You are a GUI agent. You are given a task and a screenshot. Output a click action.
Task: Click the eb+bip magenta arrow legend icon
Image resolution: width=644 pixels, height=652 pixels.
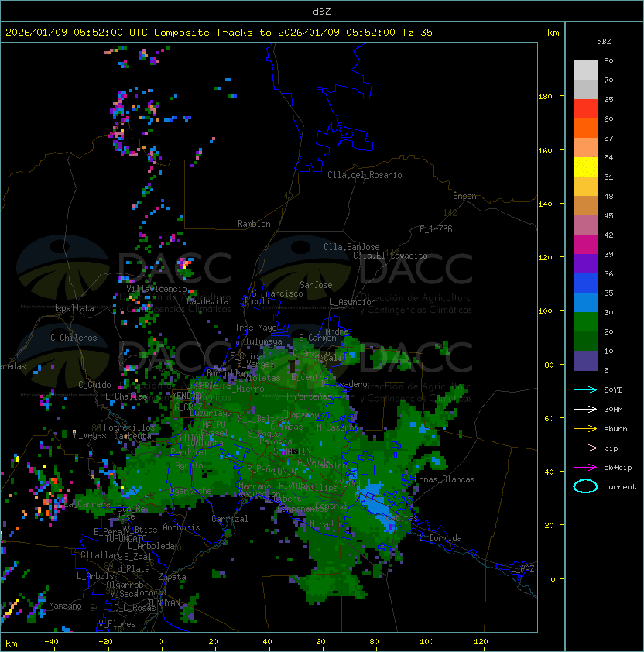tap(585, 468)
